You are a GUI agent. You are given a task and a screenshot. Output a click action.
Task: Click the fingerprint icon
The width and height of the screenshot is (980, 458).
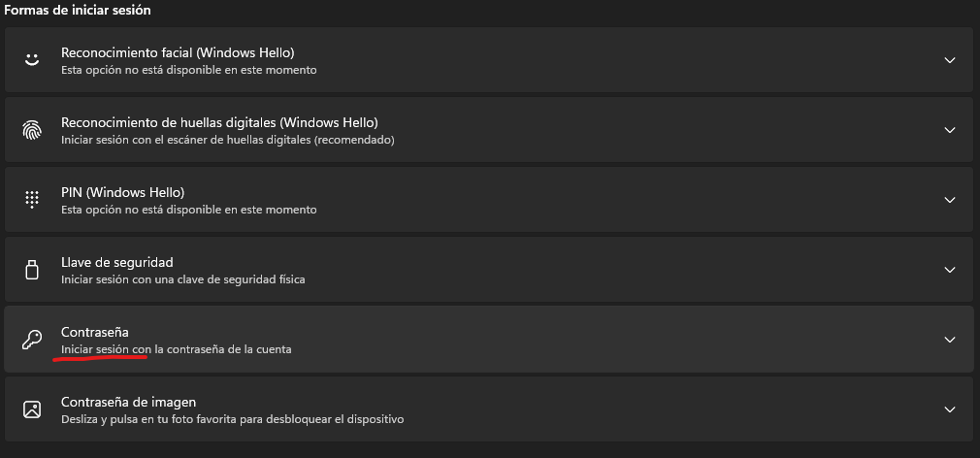[x=32, y=130]
